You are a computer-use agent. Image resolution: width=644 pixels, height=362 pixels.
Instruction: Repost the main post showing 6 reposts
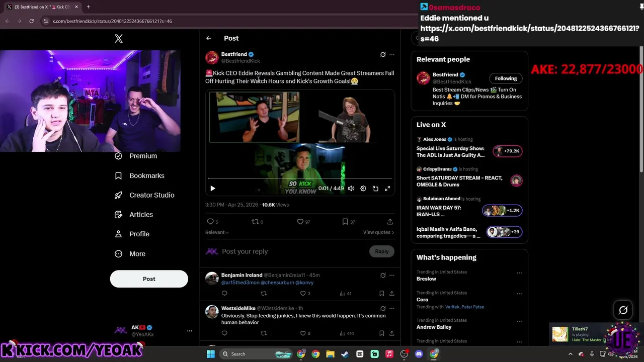(x=255, y=222)
